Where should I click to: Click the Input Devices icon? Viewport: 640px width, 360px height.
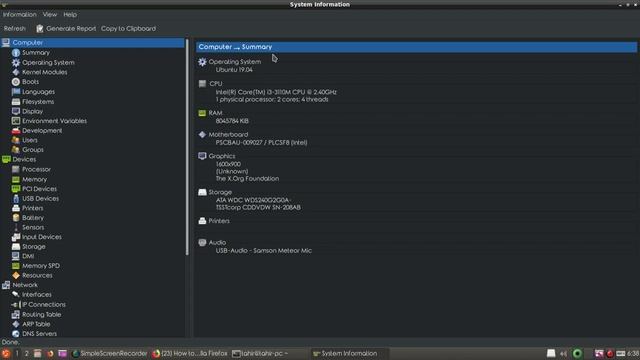[16, 237]
